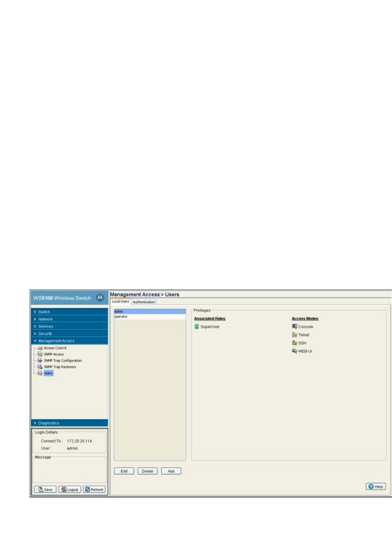392x543 pixels.
Task: Click the WS5100 Wireless Switch title
Action: point(62,298)
